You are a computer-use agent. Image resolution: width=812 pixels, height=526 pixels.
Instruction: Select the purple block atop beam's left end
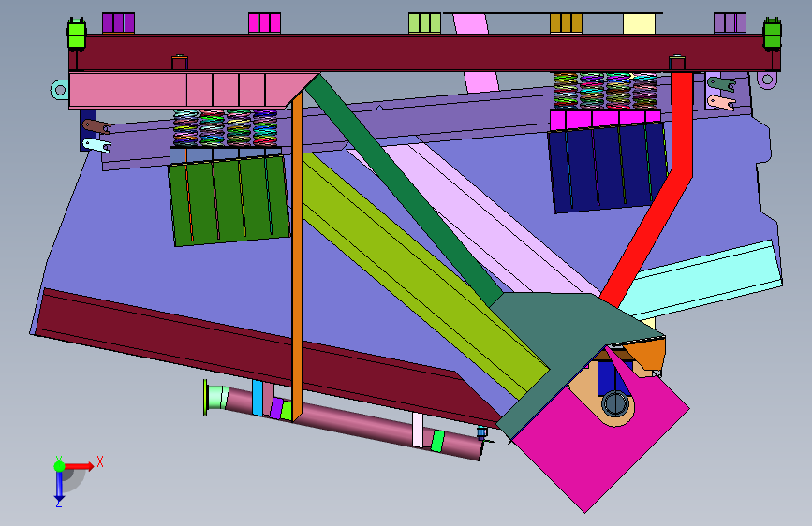pyautogui.click(x=118, y=23)
